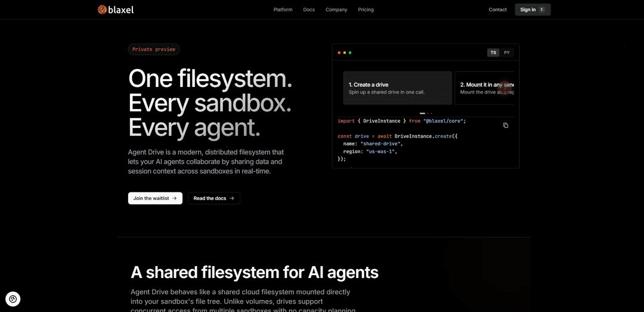Advance the carousel with the next arrow
Image resolution: width=644 pixels, height=312 pixels.
click(x=505, y=88)
